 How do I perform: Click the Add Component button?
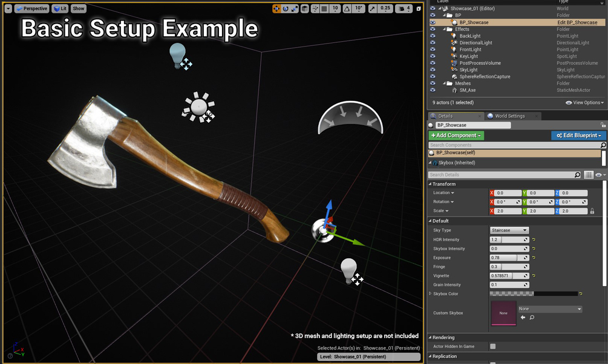(x=456, y=135)
